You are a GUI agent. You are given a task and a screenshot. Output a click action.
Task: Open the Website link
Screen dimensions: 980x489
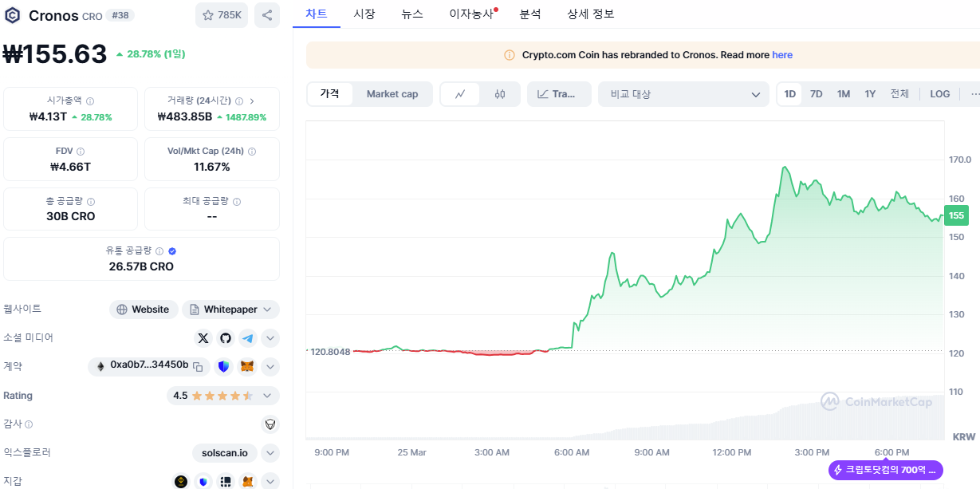coord(143,310)
